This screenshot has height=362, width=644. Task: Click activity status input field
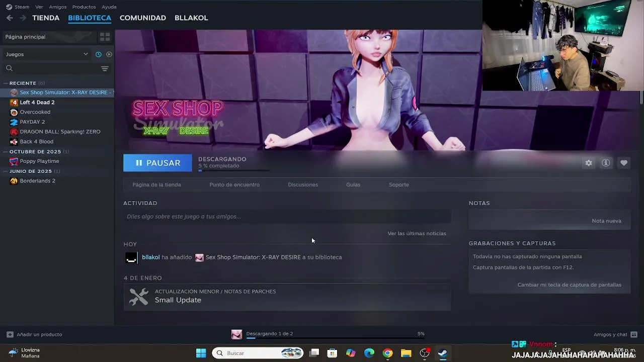(287, 217)
